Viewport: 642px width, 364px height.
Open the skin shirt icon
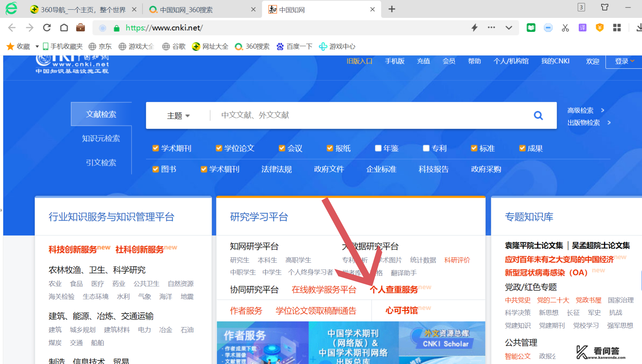pos(605,7)
